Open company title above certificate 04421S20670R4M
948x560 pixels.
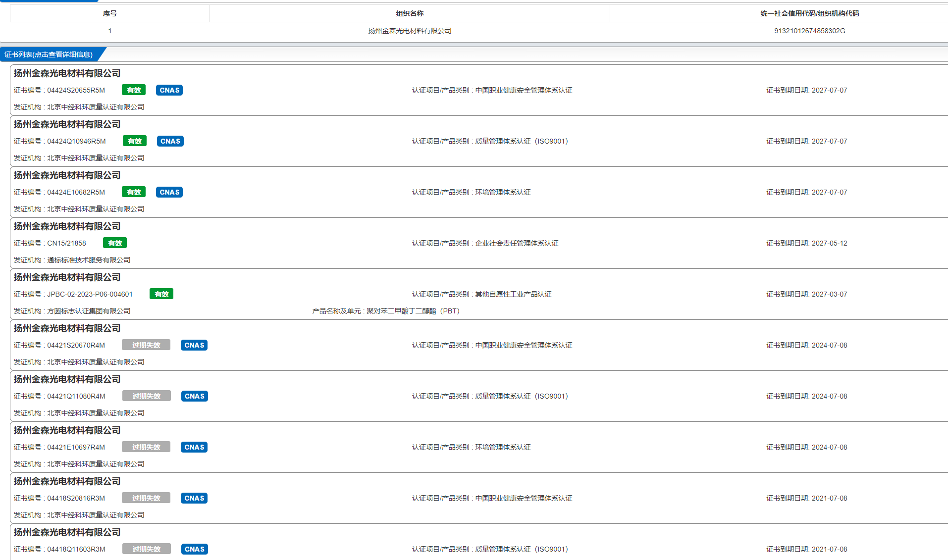pyautogui.click(x=67, y=328)
